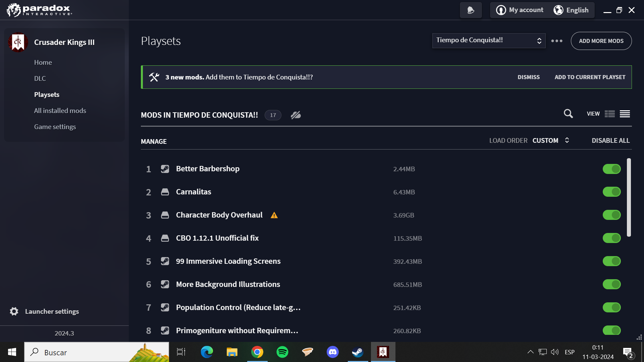Click DISABLE ALL mods
The image size is (644, 362).
tap(610, 140)
